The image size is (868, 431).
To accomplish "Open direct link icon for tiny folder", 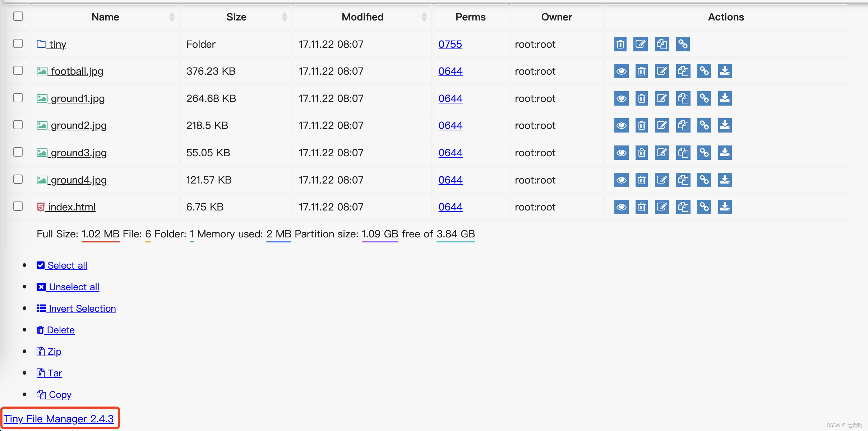I will (683, 44).
